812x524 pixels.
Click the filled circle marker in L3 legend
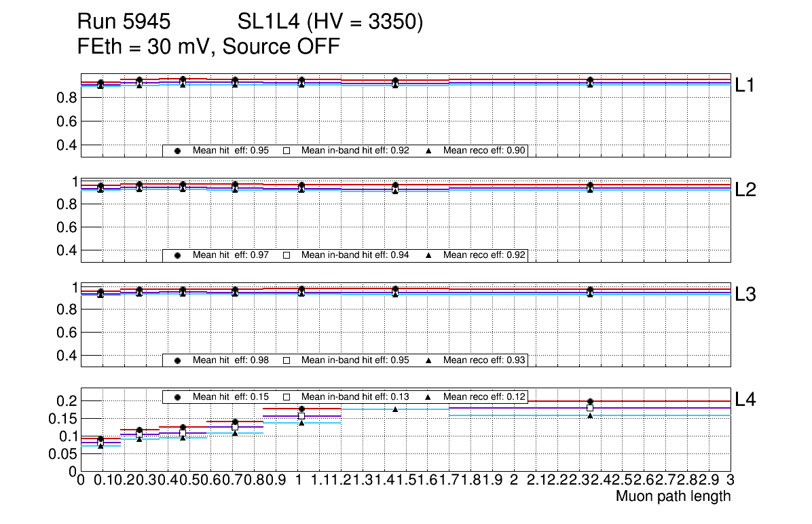click(x=178, y=360)
